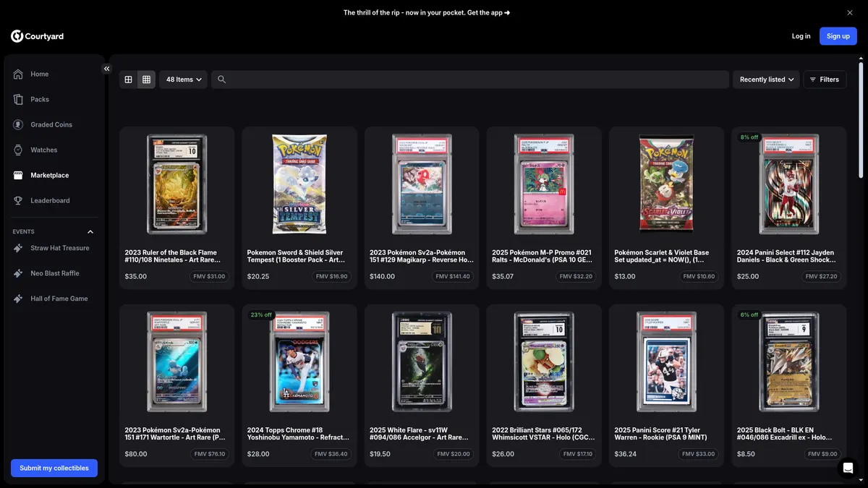Click the $20.25 price

[258, 276]
